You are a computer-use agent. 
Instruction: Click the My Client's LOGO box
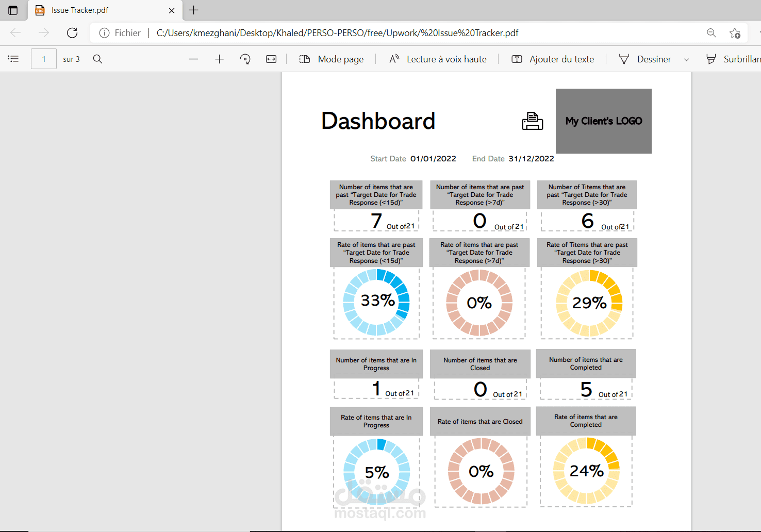604,121
